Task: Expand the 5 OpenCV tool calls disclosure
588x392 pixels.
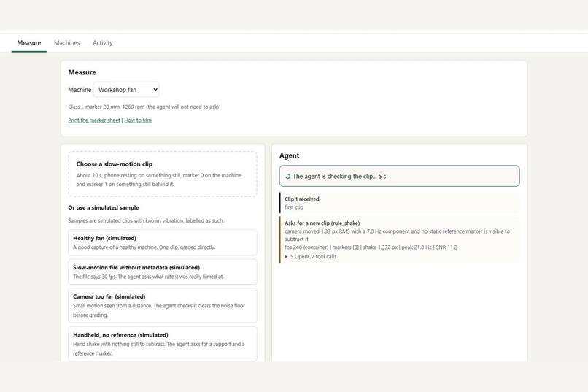Action: pyautogui.click(x=311, y=256)
